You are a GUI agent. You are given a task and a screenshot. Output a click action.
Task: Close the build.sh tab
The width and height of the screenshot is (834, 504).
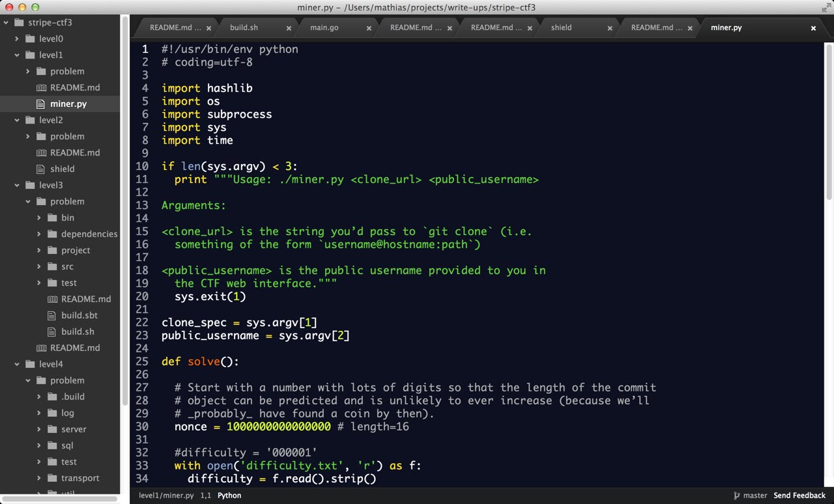(x=289, y=28)
